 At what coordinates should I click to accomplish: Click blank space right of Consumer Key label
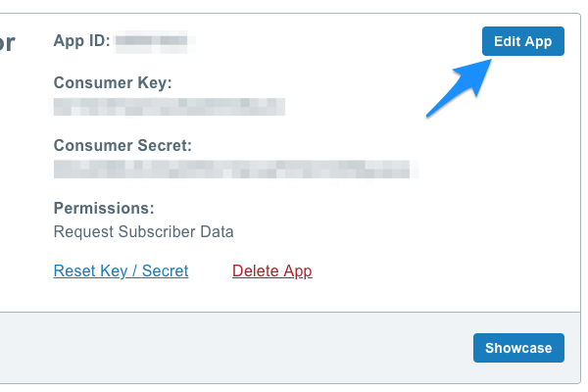[x=323, y=82]
